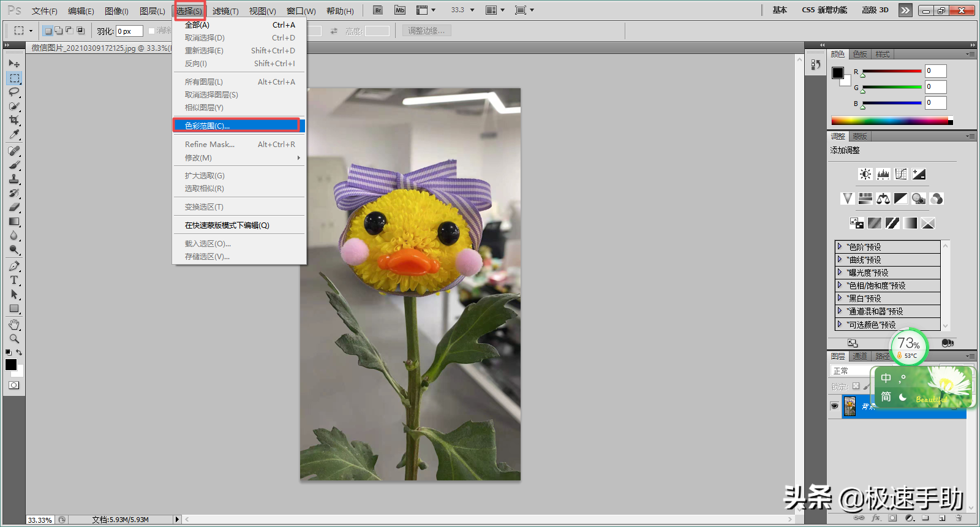
Task: Choose the Subtract from selection mode button
Action: point(69,31)
